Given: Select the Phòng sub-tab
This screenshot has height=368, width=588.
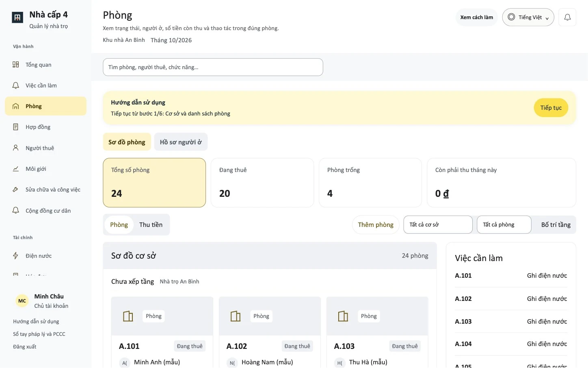Looking at the screenshot, I should [119, 224].
